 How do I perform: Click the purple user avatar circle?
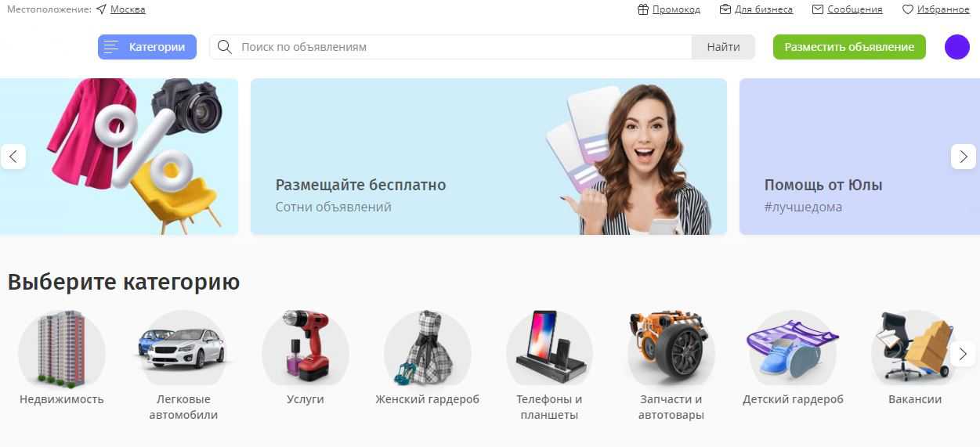click(957, 47)
